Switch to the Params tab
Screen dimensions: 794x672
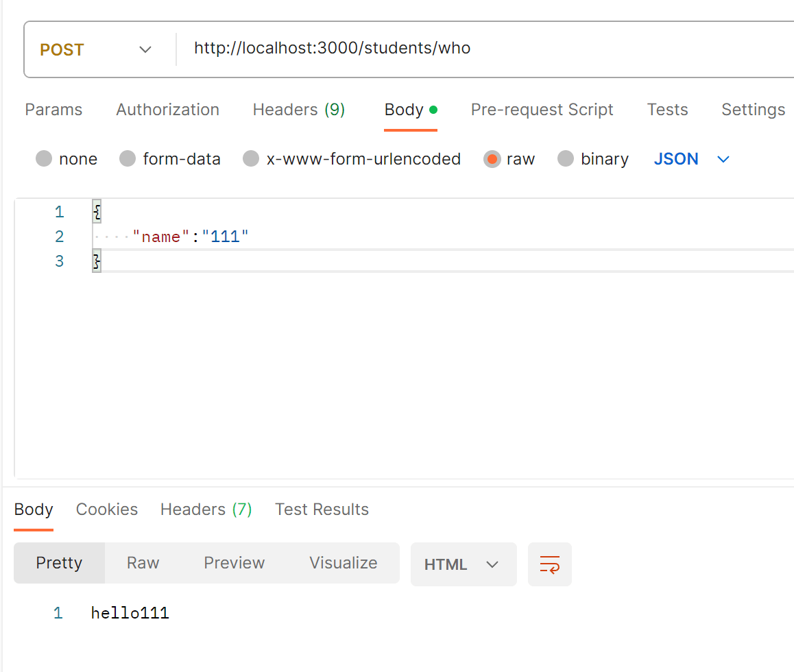click(x=53, y=110)
